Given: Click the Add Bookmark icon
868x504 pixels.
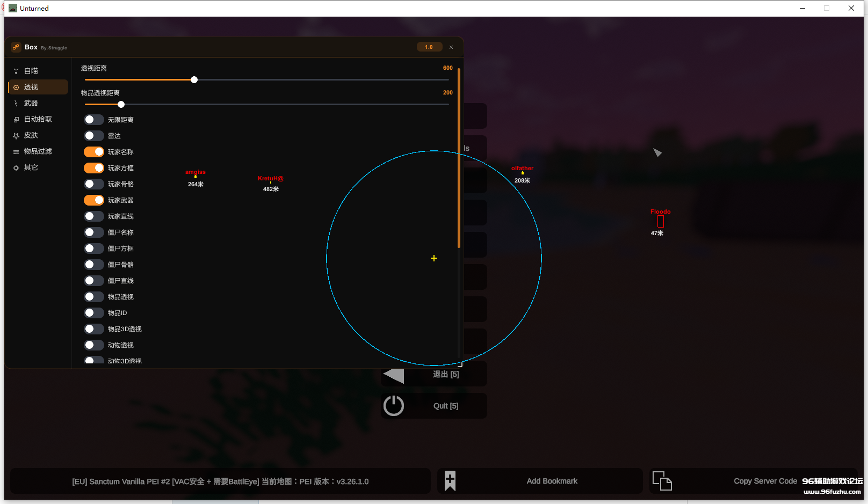Looking at the screenshot, I should 450,481.
